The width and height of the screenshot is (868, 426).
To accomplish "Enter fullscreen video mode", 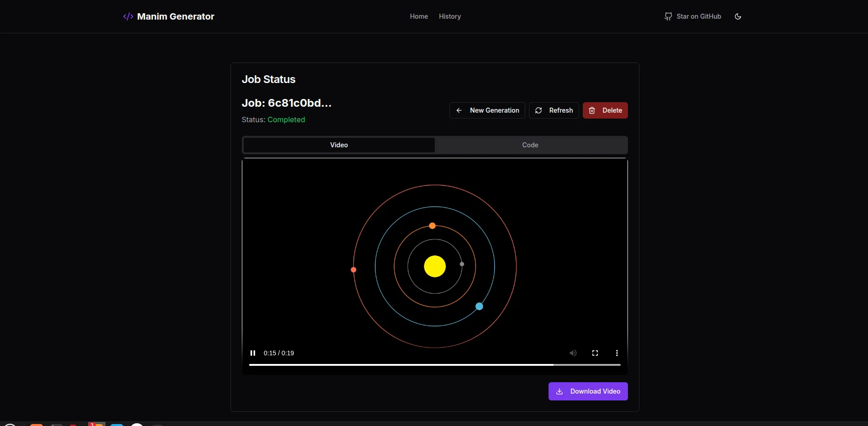I will (595, 353).
